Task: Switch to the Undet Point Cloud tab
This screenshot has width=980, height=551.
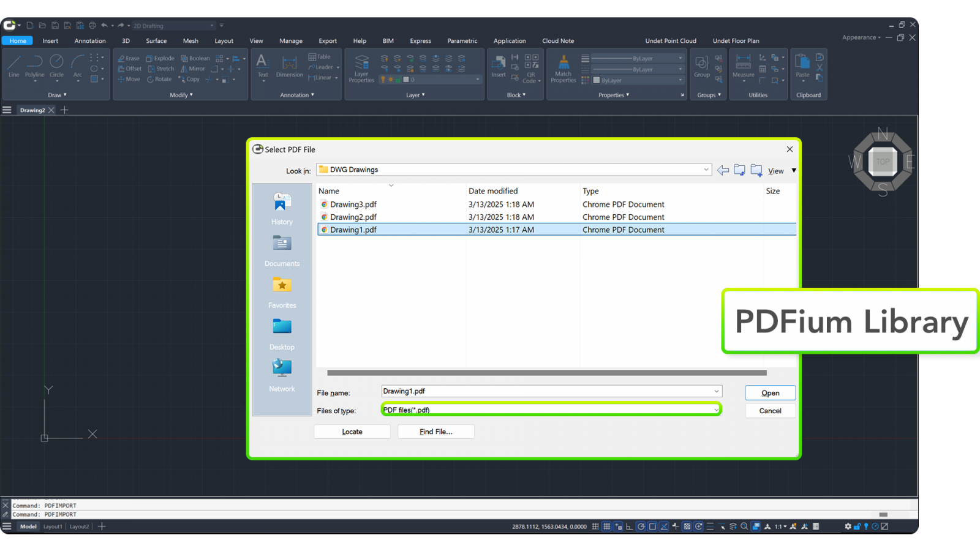Action: tap(671, 41)
